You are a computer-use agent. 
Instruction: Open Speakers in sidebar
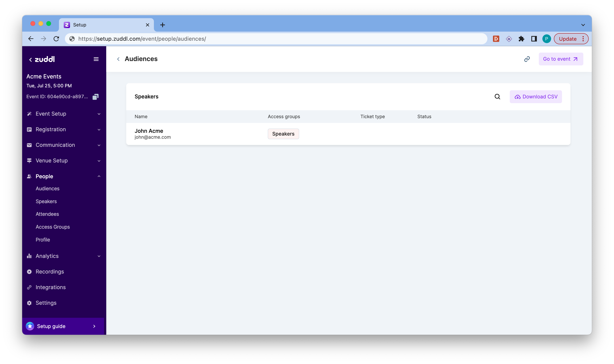coord(46,201)
